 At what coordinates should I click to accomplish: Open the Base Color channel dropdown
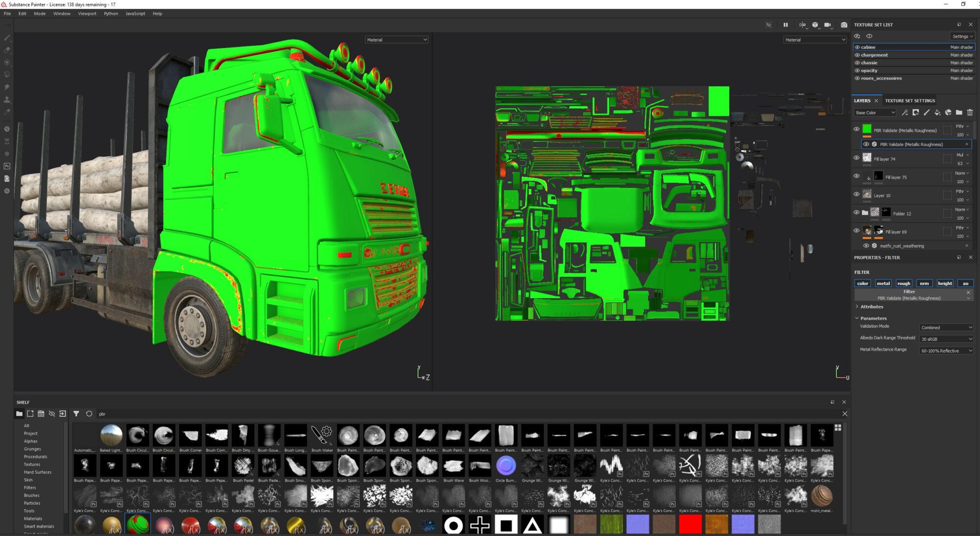[875, 113]
